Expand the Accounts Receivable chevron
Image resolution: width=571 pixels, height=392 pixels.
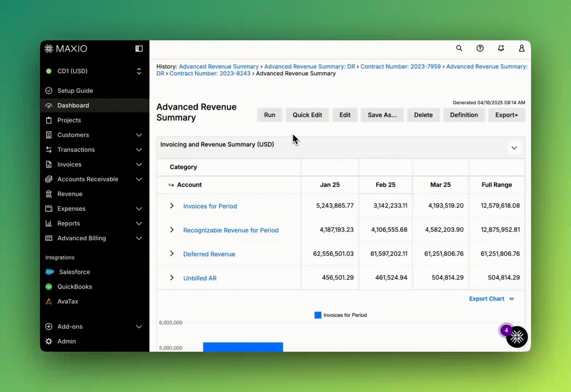(139, 179)
